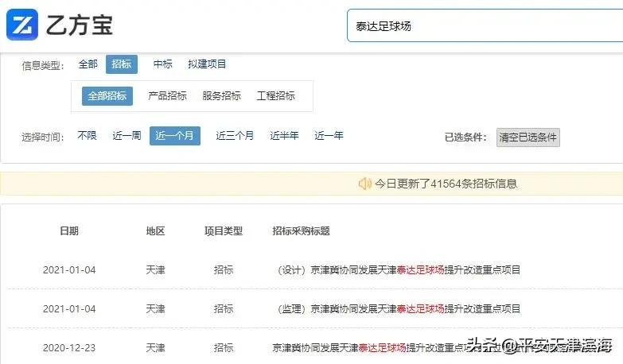This screenshot has width=623, height=364.
Task: Click the 2020-12-23 date cell
Action: tap(69, 348)
